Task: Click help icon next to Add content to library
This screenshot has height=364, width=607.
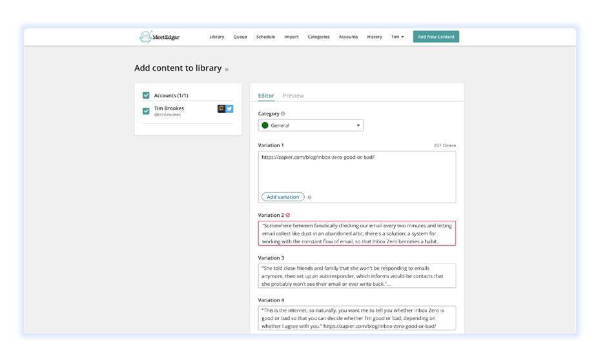Action: (227, 69)
